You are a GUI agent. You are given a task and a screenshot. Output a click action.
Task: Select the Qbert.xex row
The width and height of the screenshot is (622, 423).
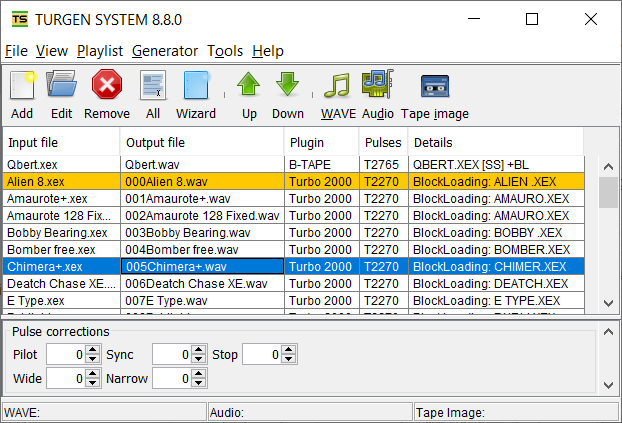pyautogui.click(x=294, y=164)
